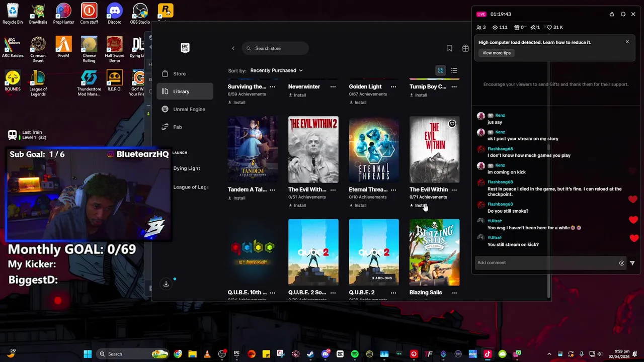Install Tandem A Tale of Shadows
Screen dimensions: 644x362
coord(236,198)
